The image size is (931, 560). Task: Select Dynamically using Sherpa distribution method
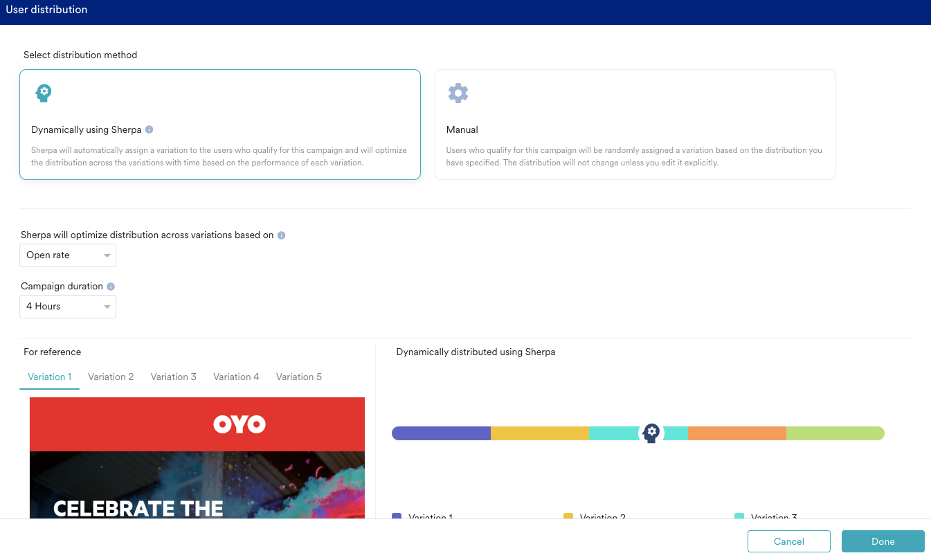coord(219,125)
